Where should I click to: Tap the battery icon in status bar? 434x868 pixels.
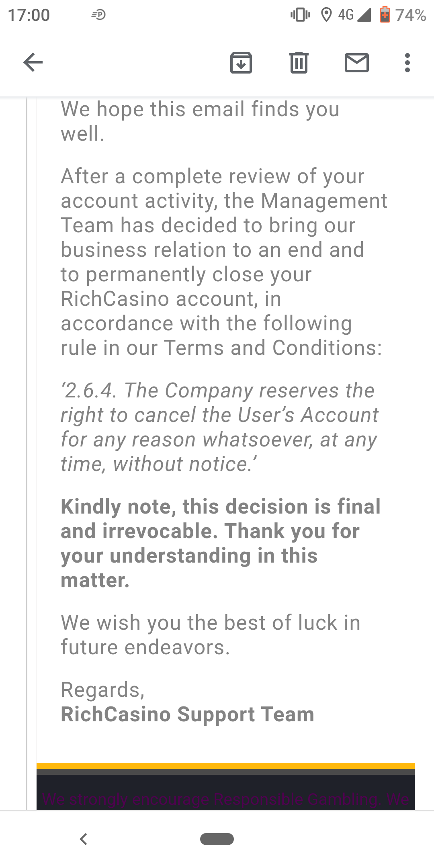coord(385,15)
